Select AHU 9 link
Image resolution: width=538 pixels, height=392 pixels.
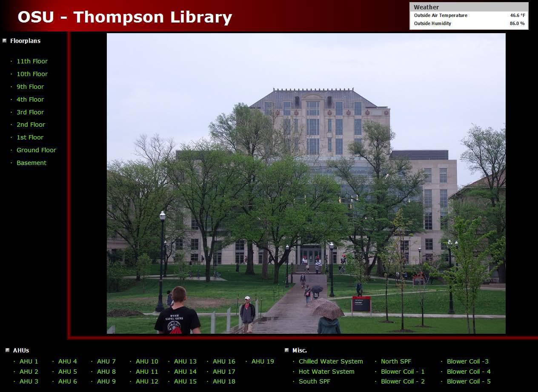click(x=106, y=381)
